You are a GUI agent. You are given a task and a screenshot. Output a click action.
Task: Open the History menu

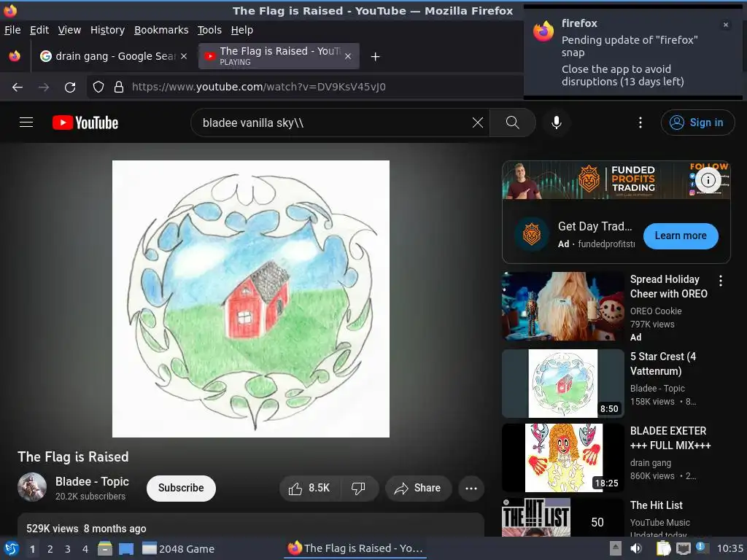[107, 30]
